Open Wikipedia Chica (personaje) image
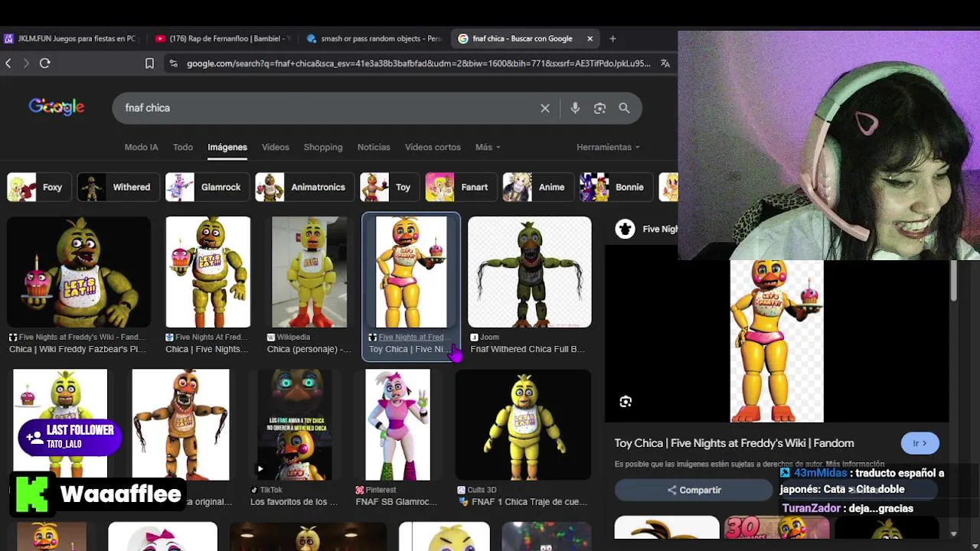This screenshot has height=551, width=980. tap(309, 272)
